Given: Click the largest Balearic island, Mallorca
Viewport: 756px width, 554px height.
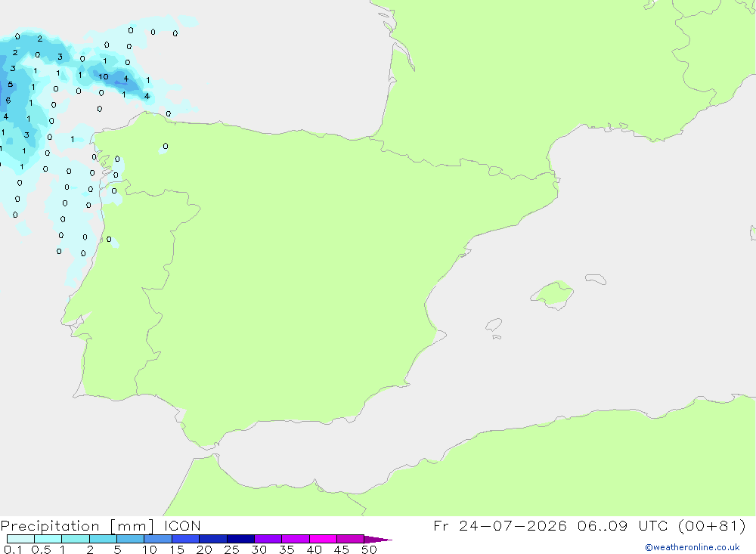Looking at the screenshot, I should (x=553, y=294).
